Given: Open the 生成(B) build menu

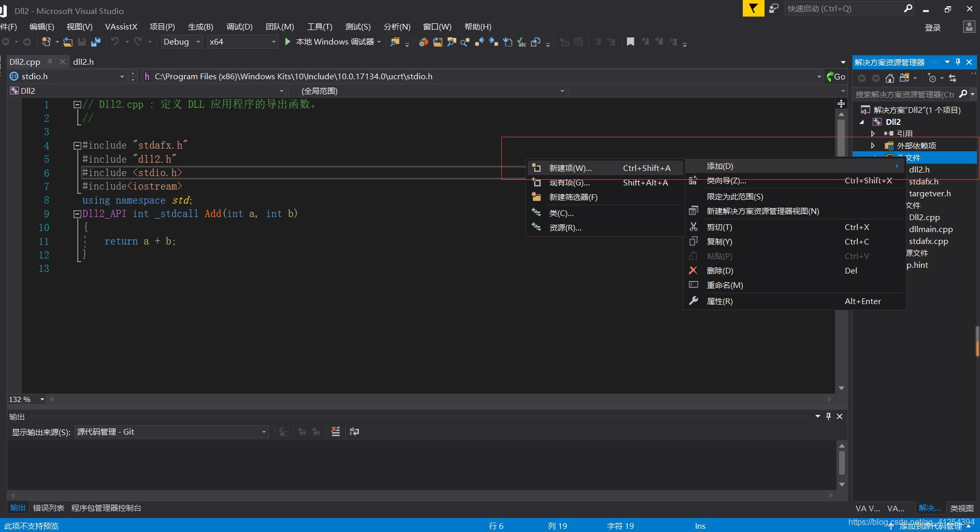Looking at the screenshot, I should [200, 27].
